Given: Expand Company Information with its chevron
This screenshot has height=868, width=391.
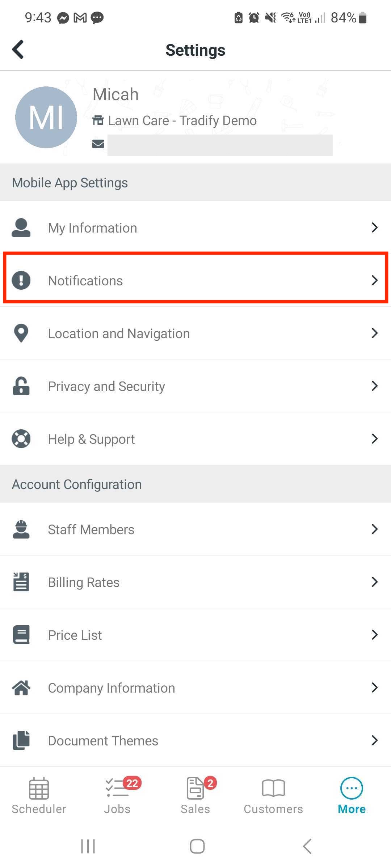Looking at the screenshot, I should [x=375, y=688].
